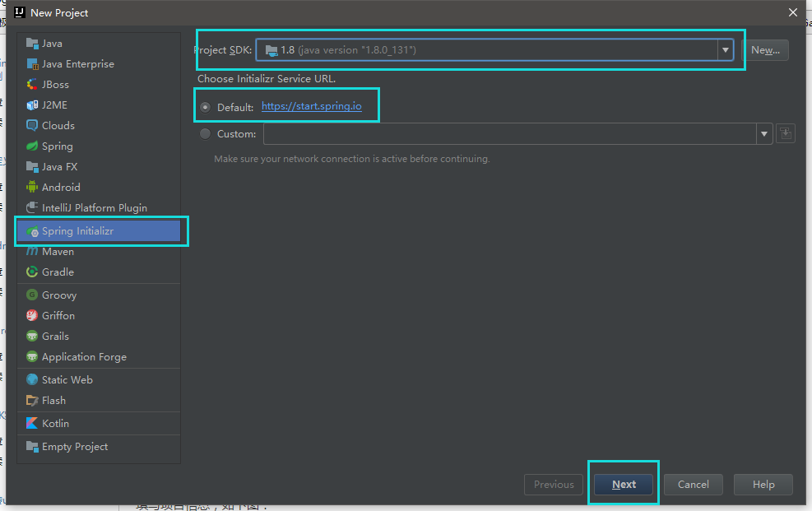Choose Java project type label

point(52,44)
